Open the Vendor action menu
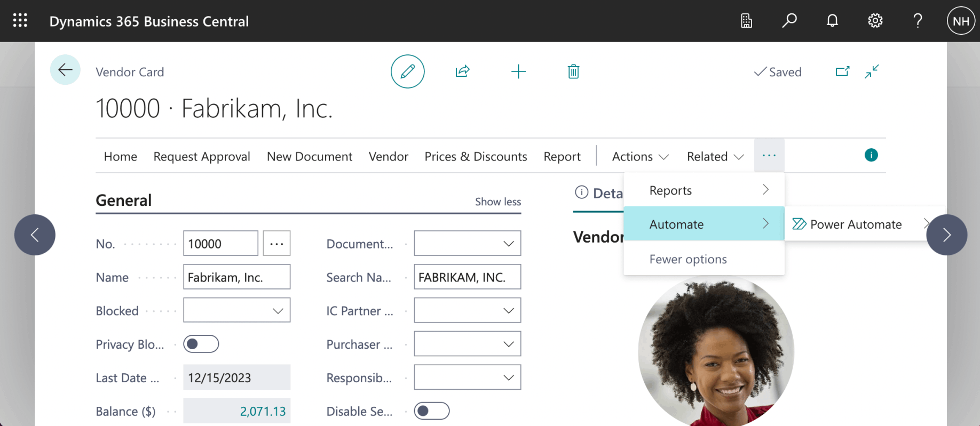This screenshot has height=426, width=980. click(389, 156)
